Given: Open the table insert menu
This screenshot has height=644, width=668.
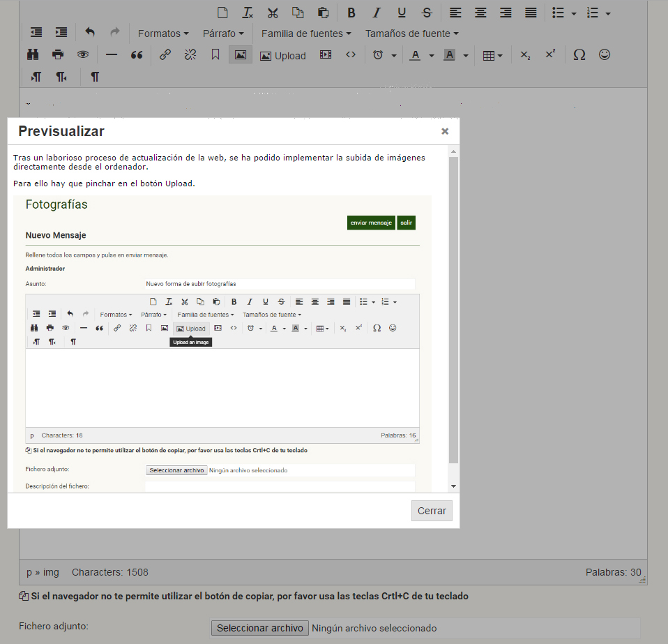Looking at the screenshot, I should 493,55.
